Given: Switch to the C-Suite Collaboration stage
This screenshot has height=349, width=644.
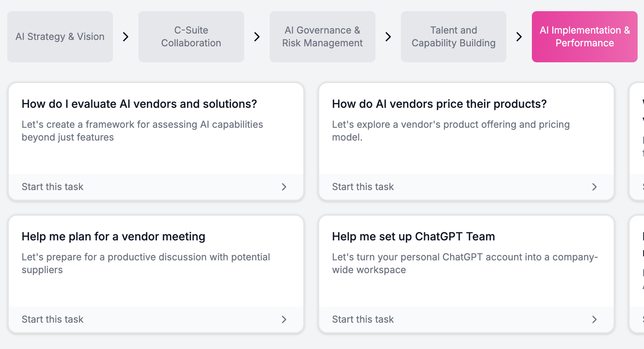Looking at the screenshot, I should click(191, 36).
